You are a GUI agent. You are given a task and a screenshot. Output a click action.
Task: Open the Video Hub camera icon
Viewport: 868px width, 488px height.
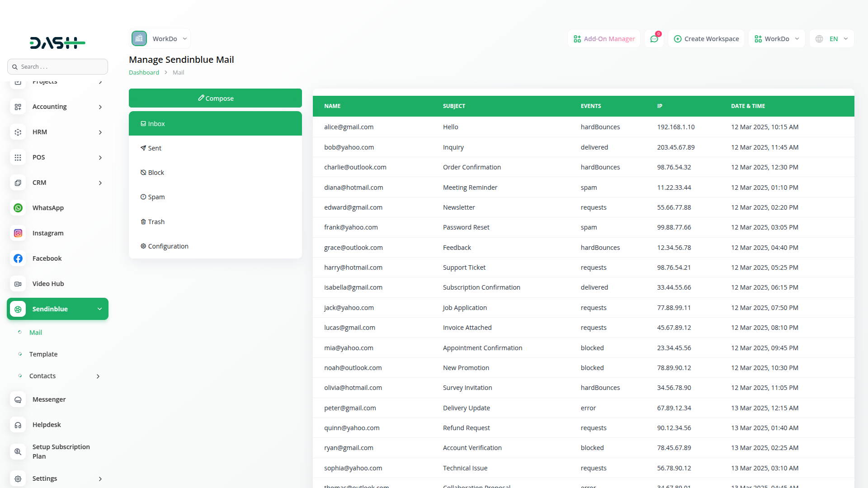point(18,284)
